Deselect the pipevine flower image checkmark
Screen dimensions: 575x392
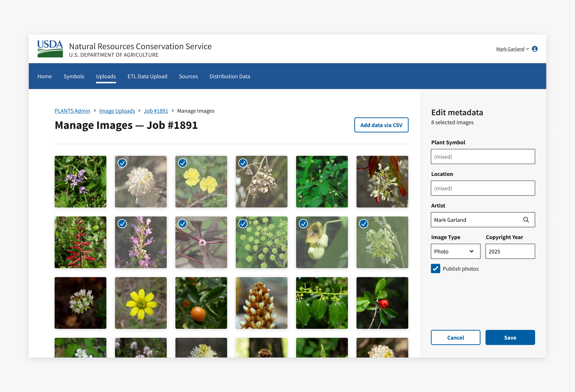coord(303,224)
